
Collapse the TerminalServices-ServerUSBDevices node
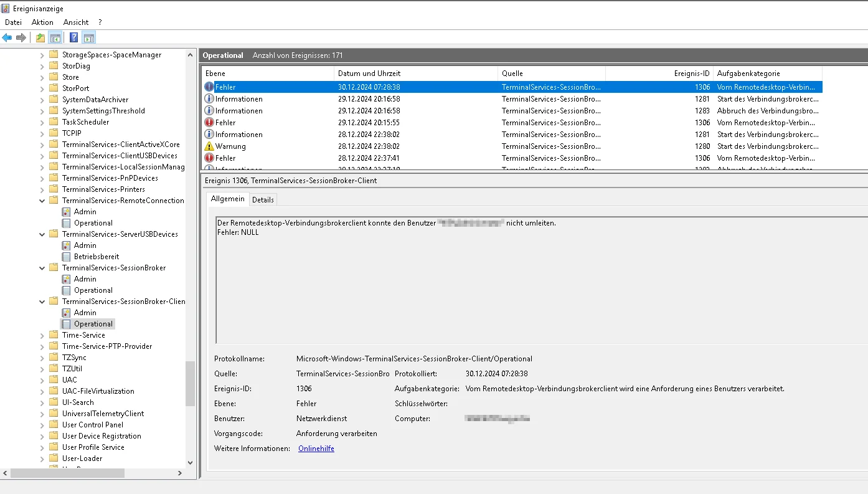(42, 234)
